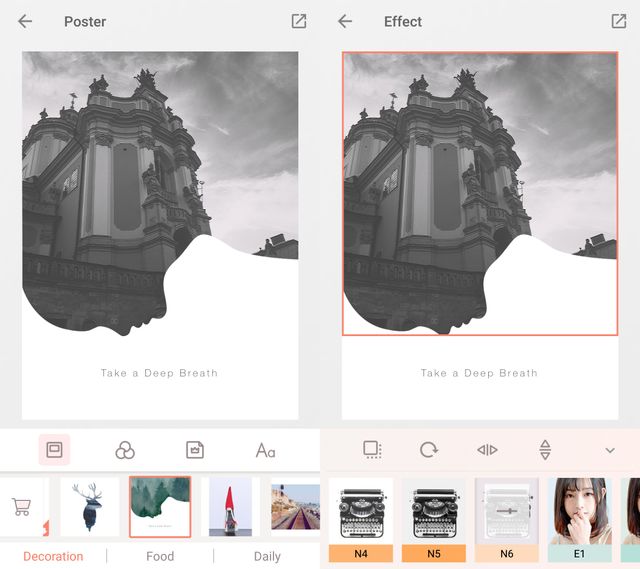Open the shopping cart store
Image resolution: width=640 pixels, height=569 pixels.
[21, 507]
